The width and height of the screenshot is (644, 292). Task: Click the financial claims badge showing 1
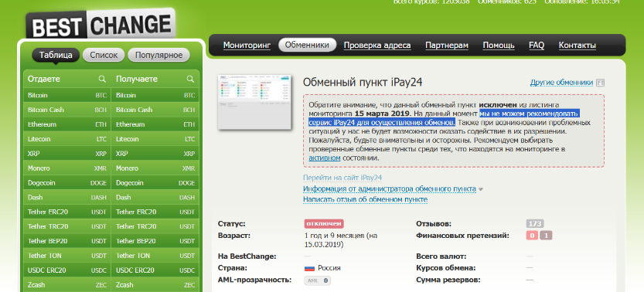click(547, 236)
